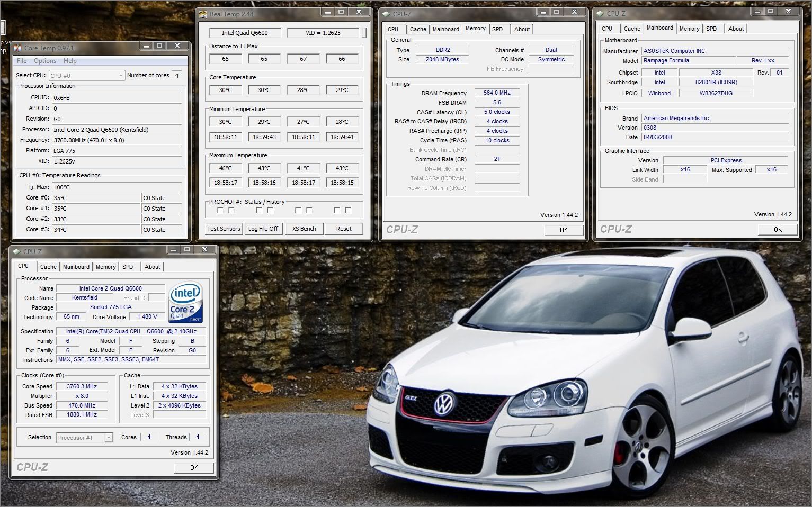Screen dimensions: 812x507
Task: Open About tab in CPU-Z Mainboard window
Action: point(736,29)
